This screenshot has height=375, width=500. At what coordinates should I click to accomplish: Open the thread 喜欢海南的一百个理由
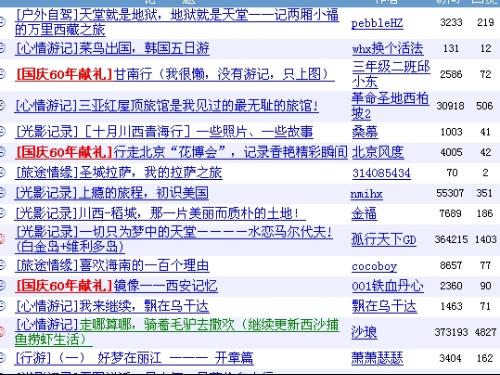[112, 266]
